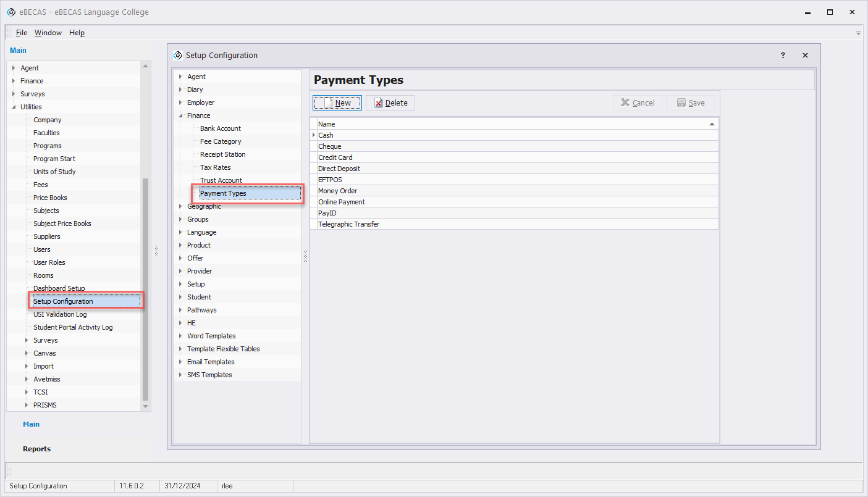Click the Delete button with red X icon
Screen dimensions: 868x497
pyautogui.click(x=390, y=103)
